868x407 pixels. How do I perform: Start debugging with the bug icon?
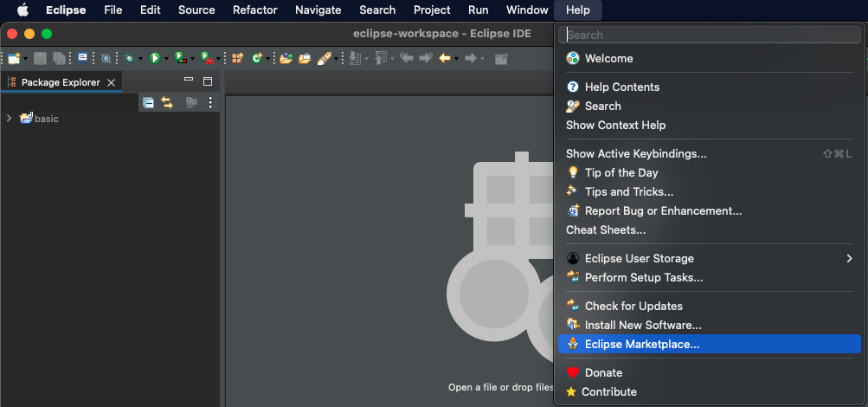[x=130, y=58]
